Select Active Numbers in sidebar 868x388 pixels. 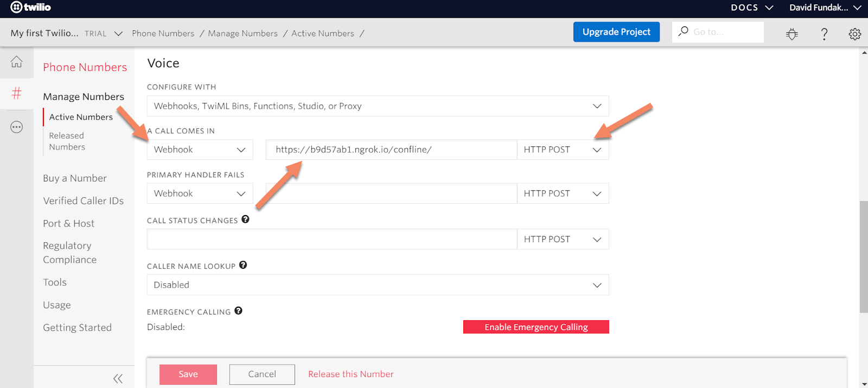tap(81, 117)
